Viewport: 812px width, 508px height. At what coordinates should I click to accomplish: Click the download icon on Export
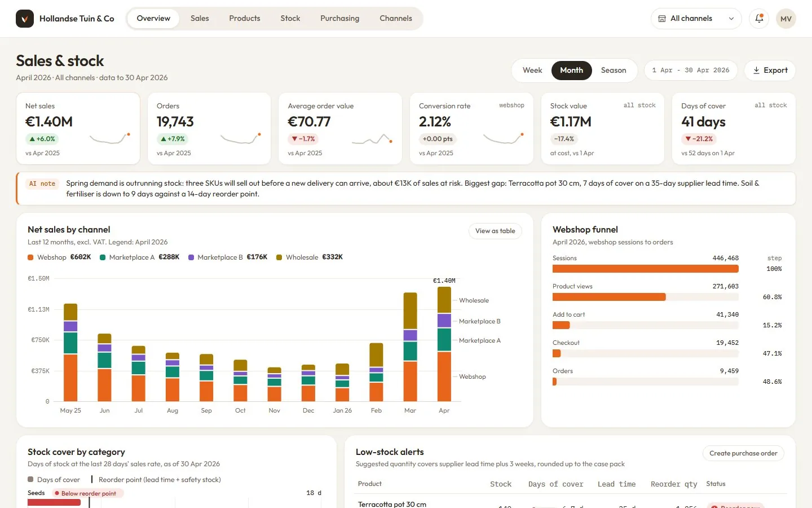756,71
